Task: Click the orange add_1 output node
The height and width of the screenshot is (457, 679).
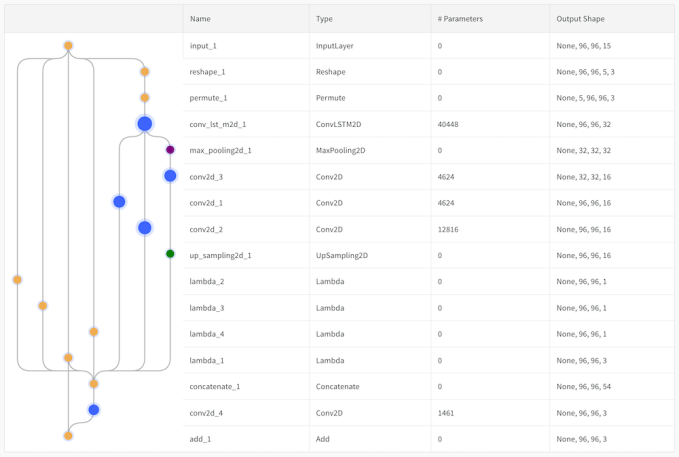Action: [x=68, y=436]
